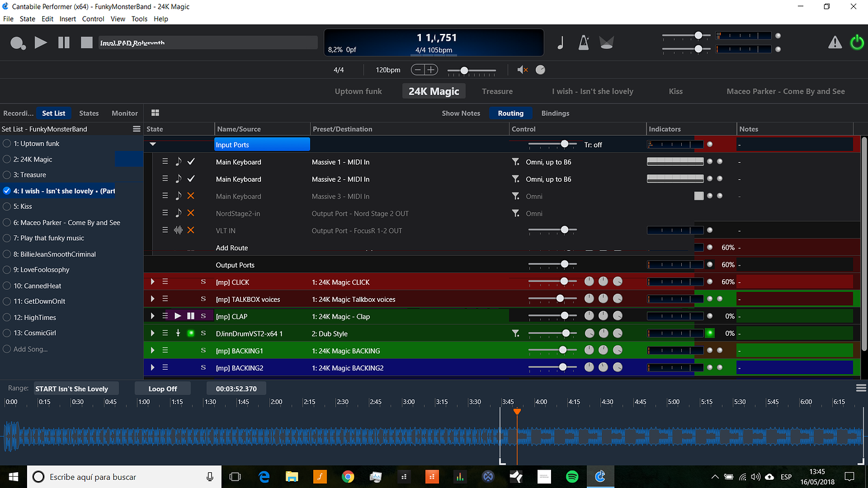This screenshot has height=488, width=868.
Task: Click the green power button top right
Action: point(857,42)
